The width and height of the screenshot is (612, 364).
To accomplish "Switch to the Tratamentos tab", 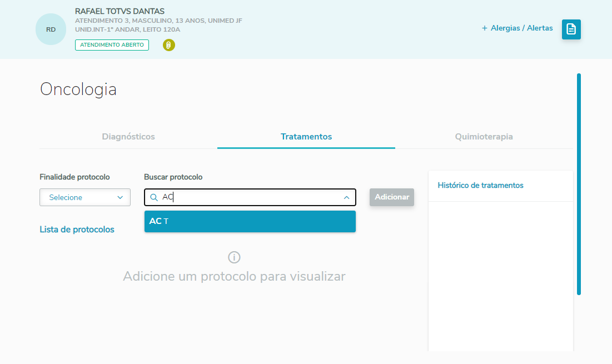I will (x=306, y=137).
